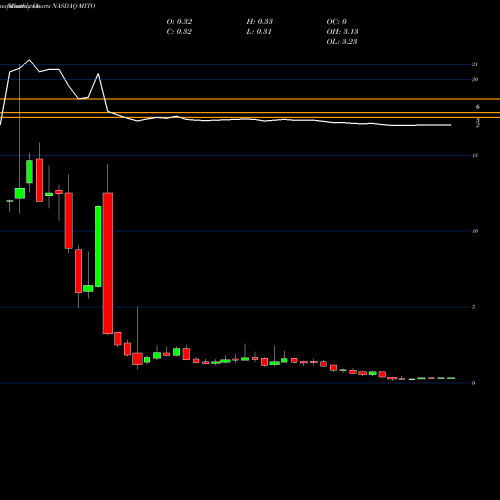Click the 6 axis label between orange lines
500x500 pixels.
478,107
